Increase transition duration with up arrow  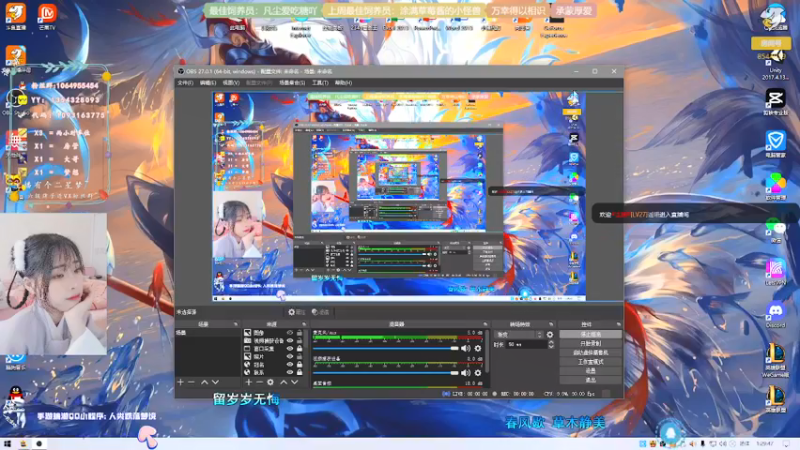pos(551,343)
